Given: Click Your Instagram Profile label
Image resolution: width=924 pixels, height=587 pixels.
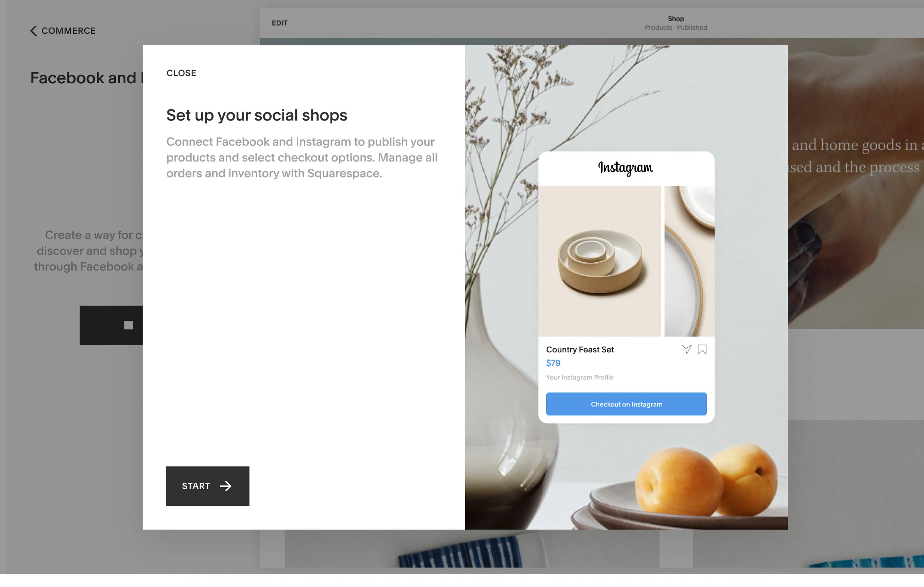Looking at the screenshot, I should pyautogui.click(x=580, y=377).
